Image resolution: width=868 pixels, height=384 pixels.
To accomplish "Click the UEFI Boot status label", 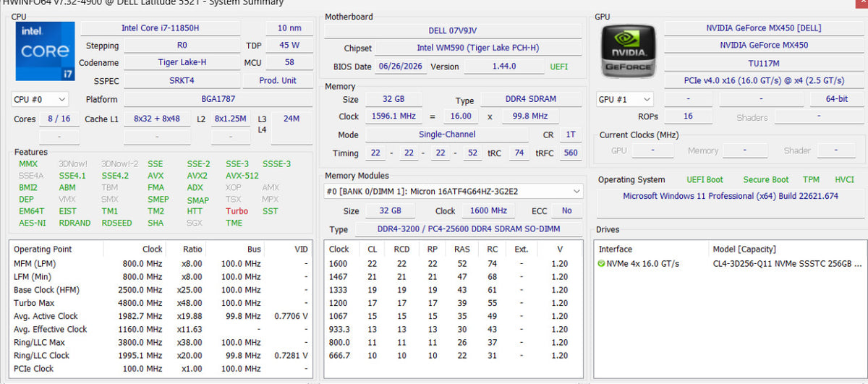I will [x=705, y=179].
